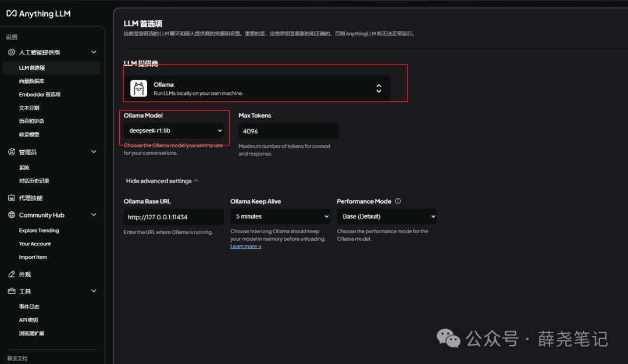Viewport: 628px width, 364px height.
Task: Open 代理技能 page
Action: (x=30, y=198)
